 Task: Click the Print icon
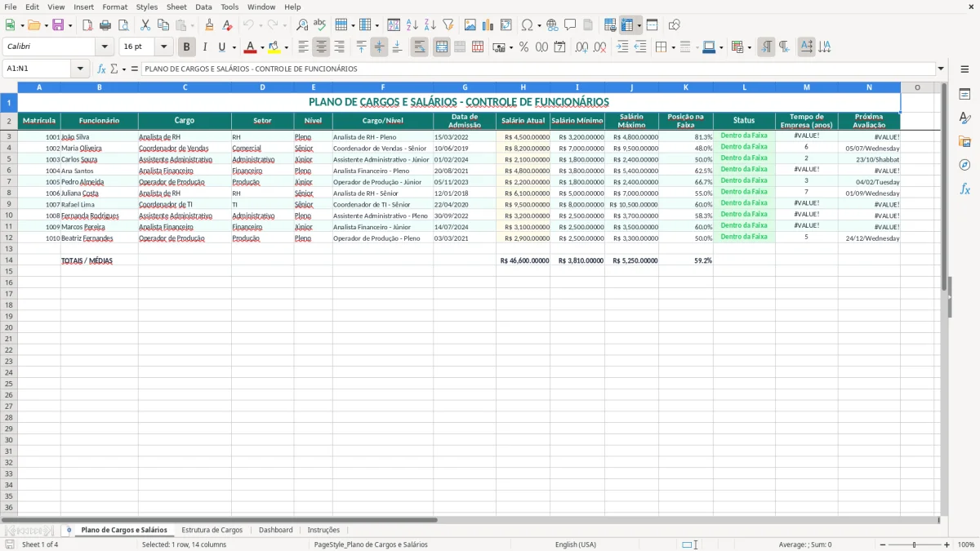(x=105, y=25)
